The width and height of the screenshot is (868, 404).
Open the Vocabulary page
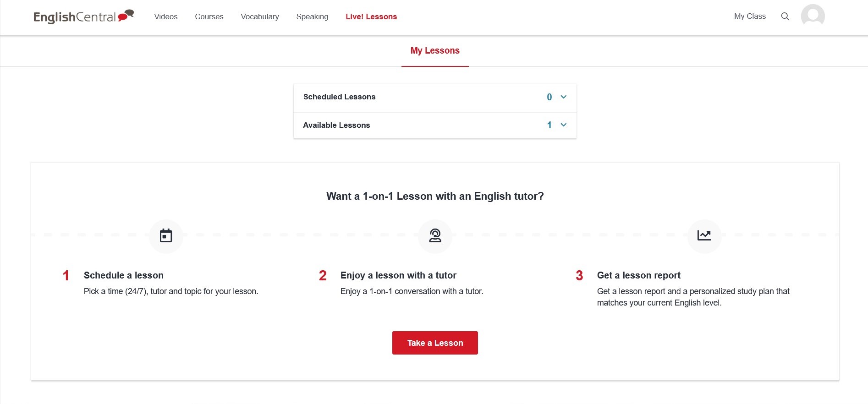(x=259, y=16)
